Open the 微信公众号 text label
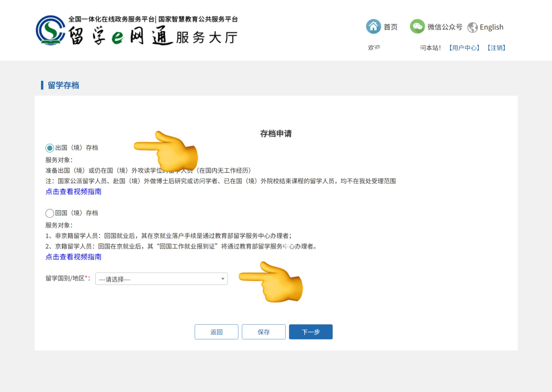The image size is (552, 392). (445, 27)
